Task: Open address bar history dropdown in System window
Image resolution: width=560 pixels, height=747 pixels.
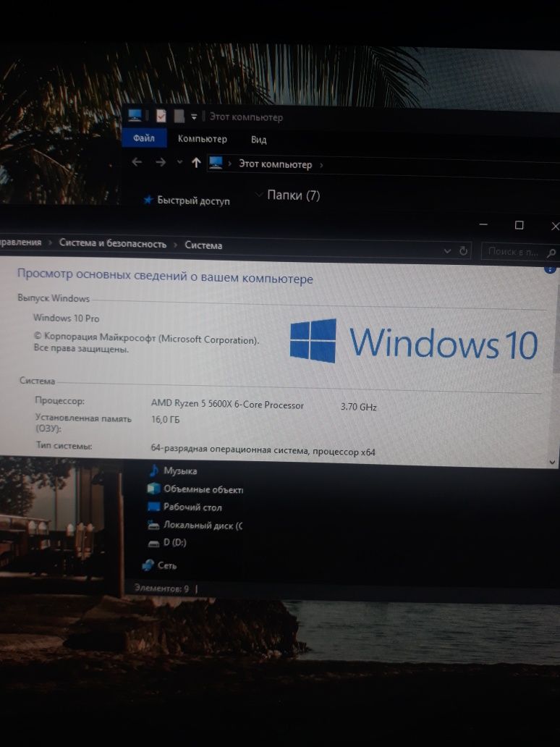Action: click(447, 250)
